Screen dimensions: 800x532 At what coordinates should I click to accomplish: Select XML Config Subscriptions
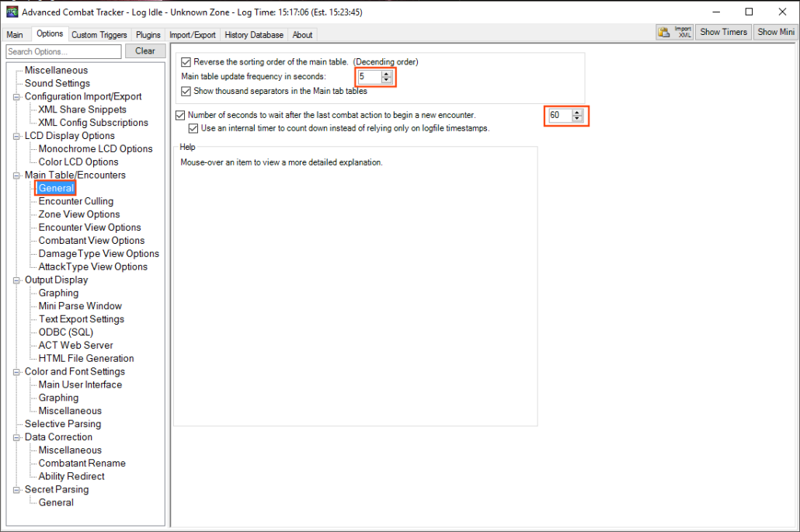tap(93, 123)
